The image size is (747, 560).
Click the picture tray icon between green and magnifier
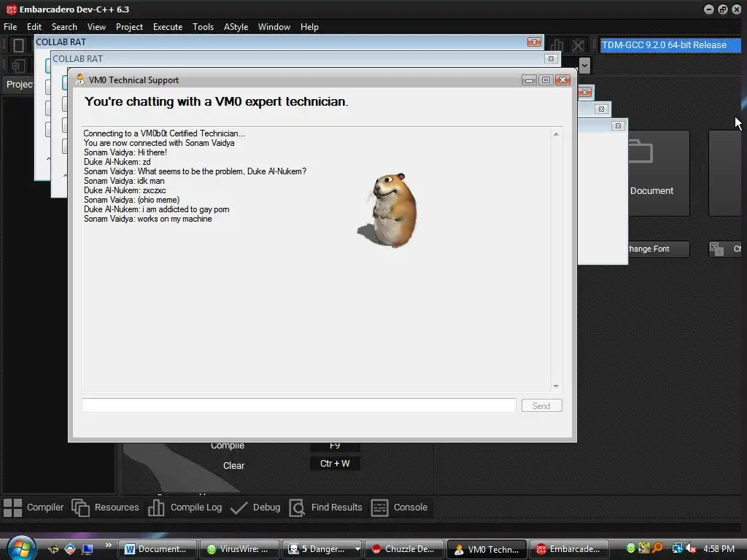[644, 548]
